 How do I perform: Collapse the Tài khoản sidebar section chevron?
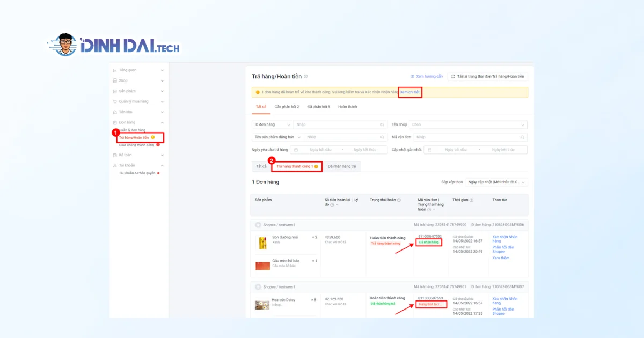click(162, 165)
